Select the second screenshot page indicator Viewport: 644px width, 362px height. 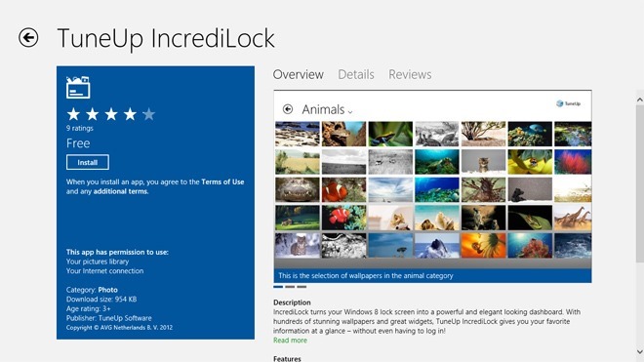click(x=290, y=287)
